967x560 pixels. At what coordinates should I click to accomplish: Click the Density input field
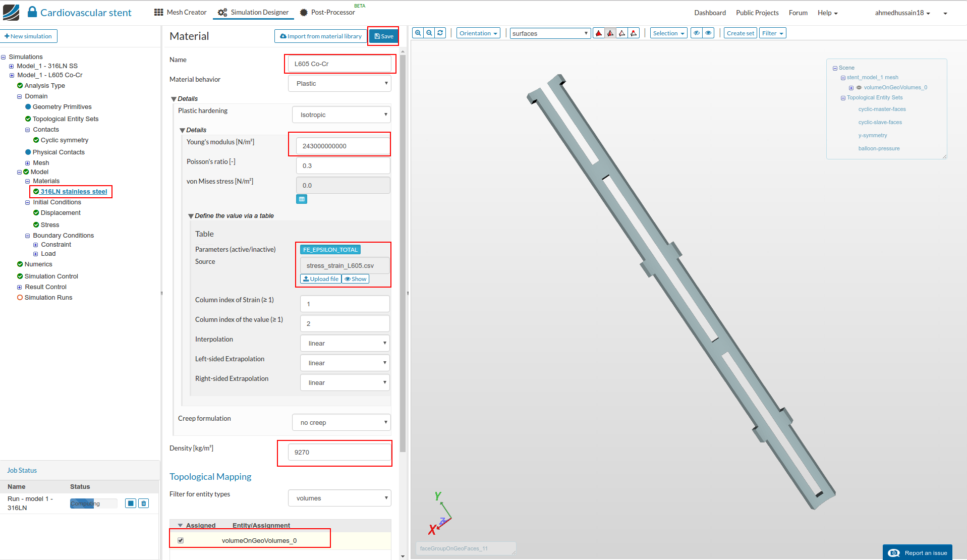click(340, 452)
